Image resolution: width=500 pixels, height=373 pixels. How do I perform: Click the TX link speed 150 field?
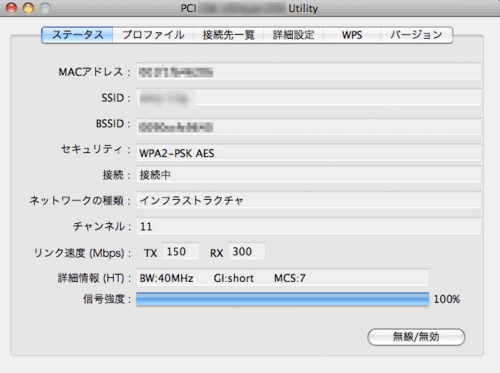(x=181, y=251)
